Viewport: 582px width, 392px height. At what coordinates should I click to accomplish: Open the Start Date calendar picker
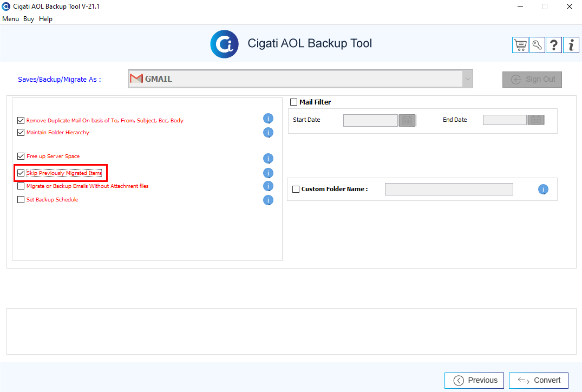(407, 120)
